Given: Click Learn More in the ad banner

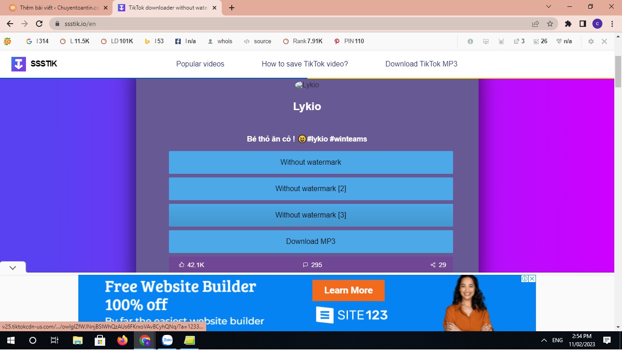Looking at the screenshot, I should coord(348,290).
